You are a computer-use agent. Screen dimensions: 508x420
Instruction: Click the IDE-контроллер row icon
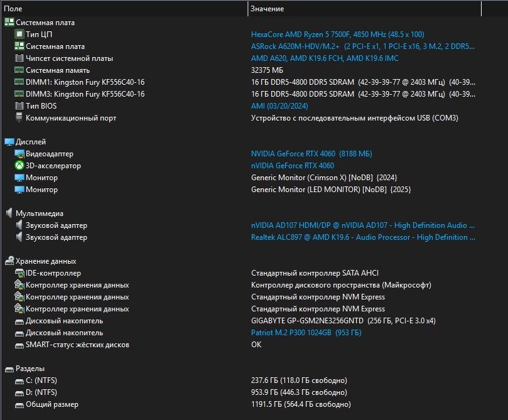coord(19,273)
